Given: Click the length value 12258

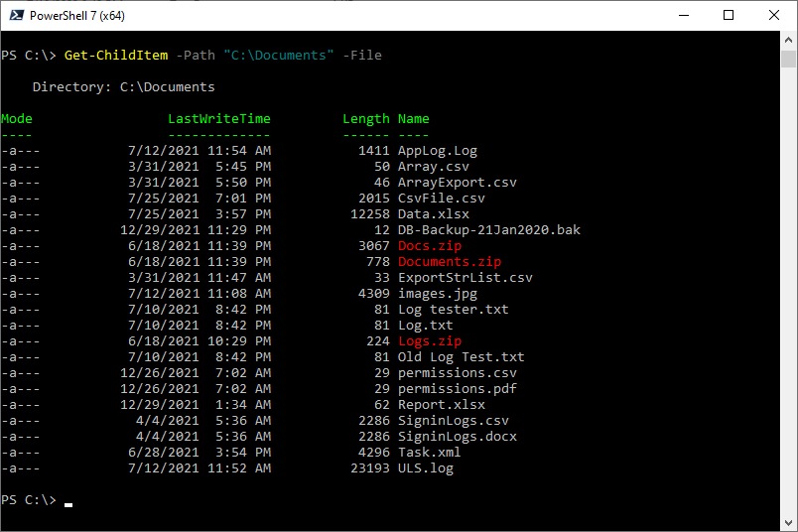Looking at the screenshot, I should point(370,213).
